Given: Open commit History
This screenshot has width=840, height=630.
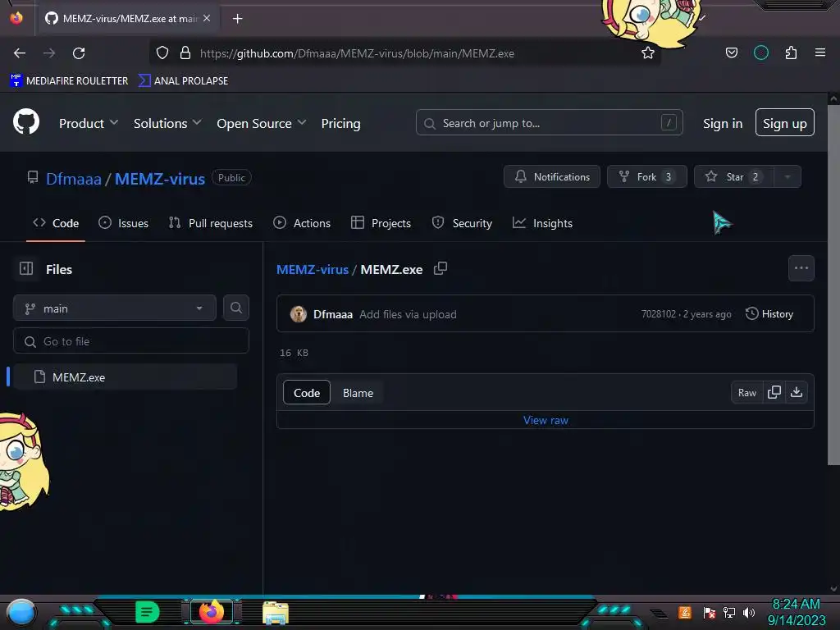Looking at the screenshot, I should tap(769, 314).
